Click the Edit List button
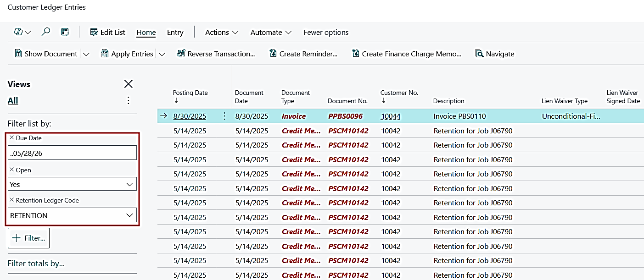 tap(107, 32)
